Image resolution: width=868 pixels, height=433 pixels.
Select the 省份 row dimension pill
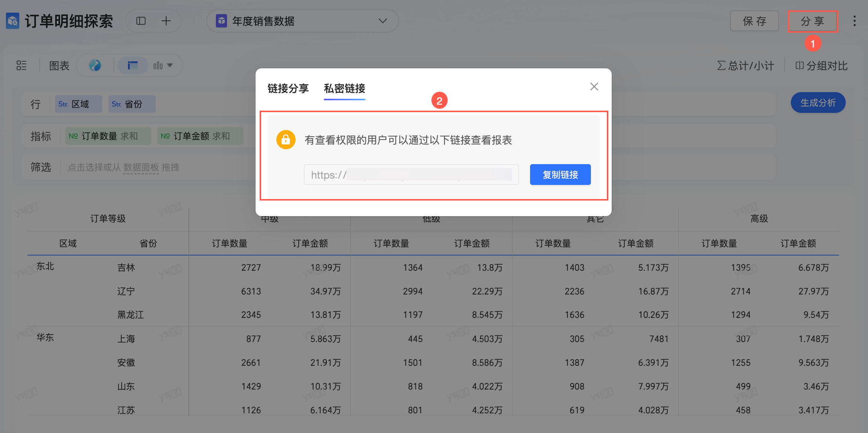point(132,104)
